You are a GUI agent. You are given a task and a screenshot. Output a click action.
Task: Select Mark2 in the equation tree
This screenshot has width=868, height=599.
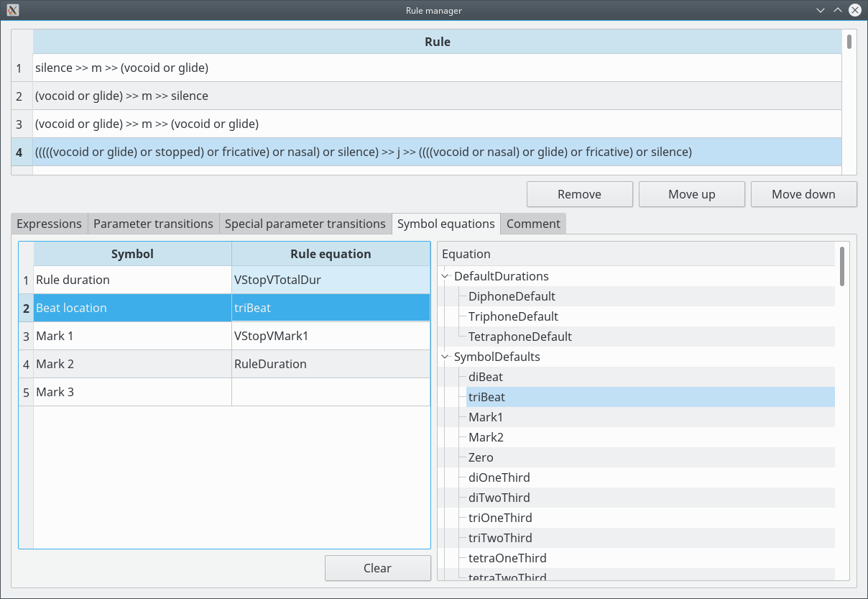[x=486, y=437]
